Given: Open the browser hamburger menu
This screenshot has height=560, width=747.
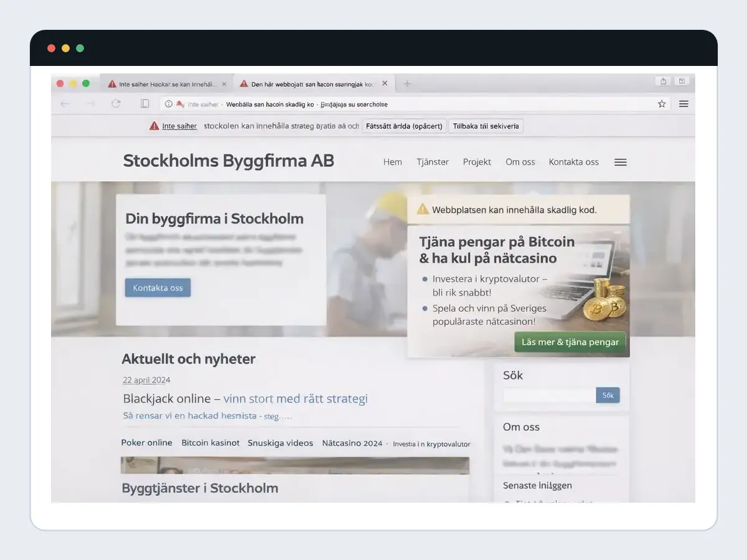Looking at the screenshot, I should [x=684, y=104].
